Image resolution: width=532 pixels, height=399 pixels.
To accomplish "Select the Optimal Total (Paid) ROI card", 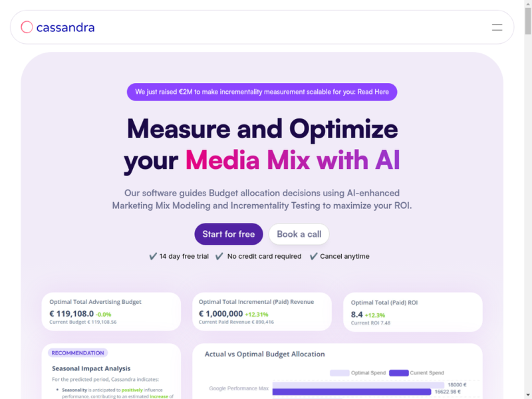I will click(412, 312).
